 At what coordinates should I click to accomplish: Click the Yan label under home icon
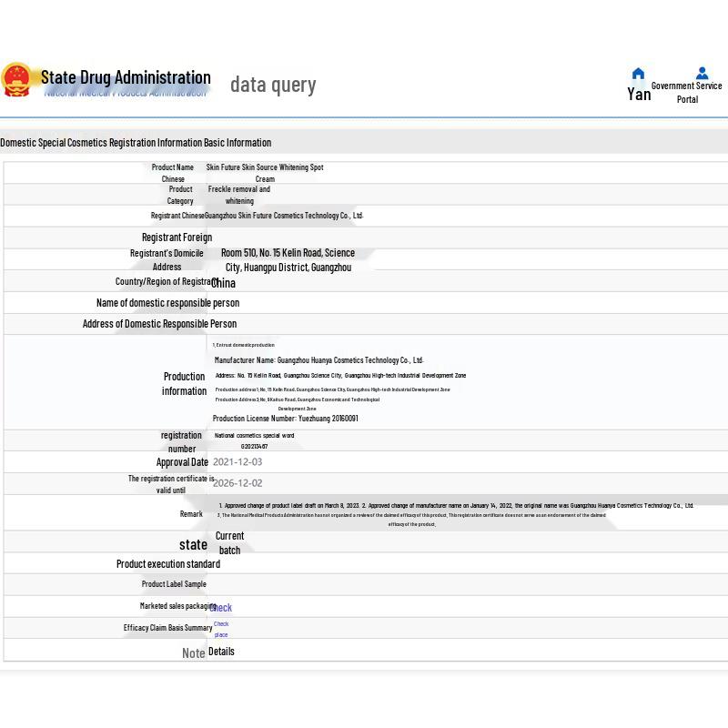coord(639,94)
